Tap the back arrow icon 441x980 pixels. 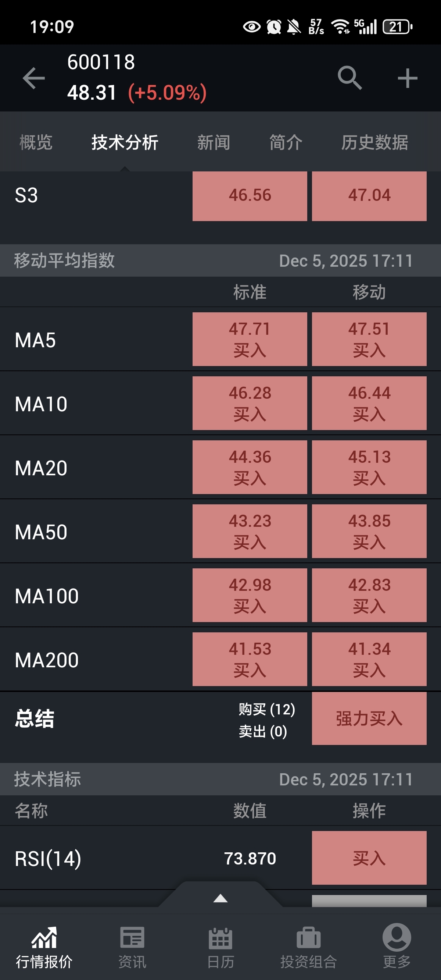coord(34,78)
